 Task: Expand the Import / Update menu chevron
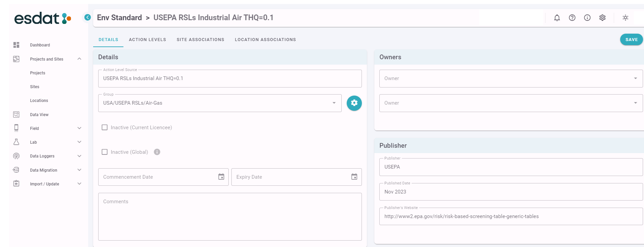point(79,184)
